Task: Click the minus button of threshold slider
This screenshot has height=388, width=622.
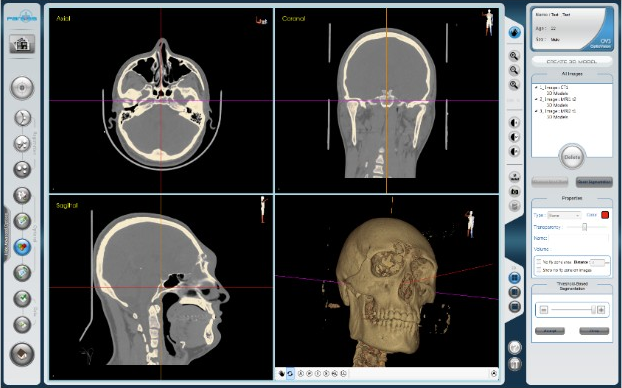Action: (543, 310)
